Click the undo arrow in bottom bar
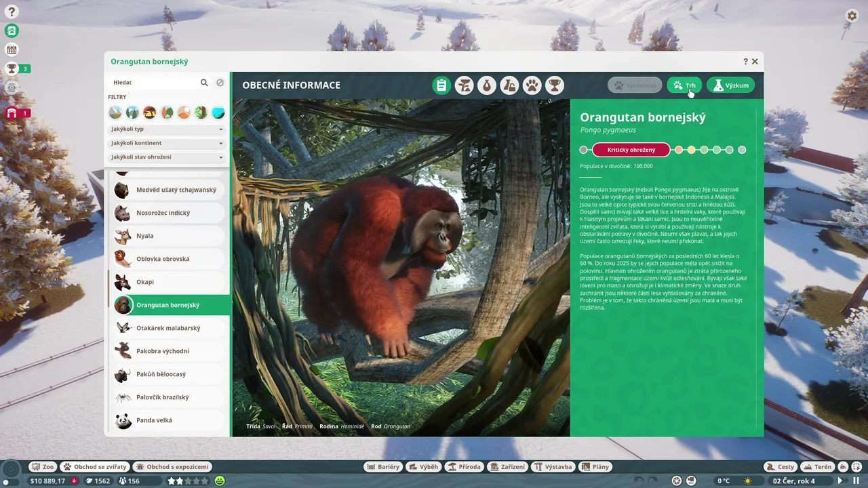The width and height of the screenshot is (868, 488). click(638, 481)
